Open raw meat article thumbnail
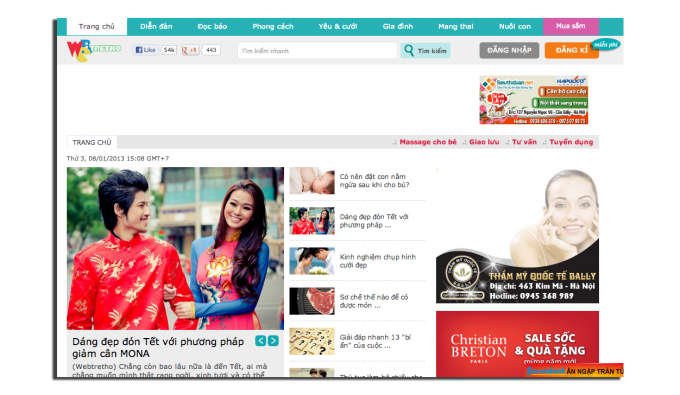The width and height of the screenshot is (680, 395). [x=312, y=301]
